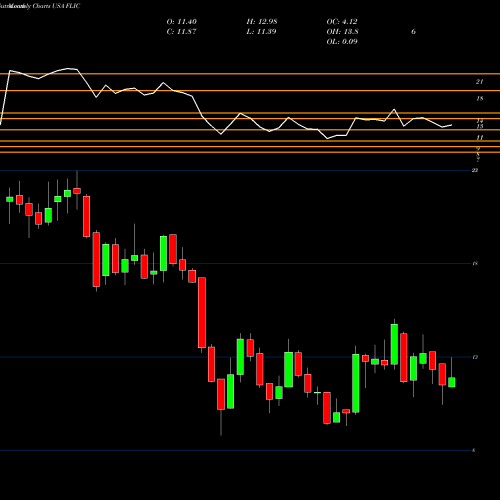Click the end point of the white line
This screenshot has width=500, height=500.
(x=452, y=125)
